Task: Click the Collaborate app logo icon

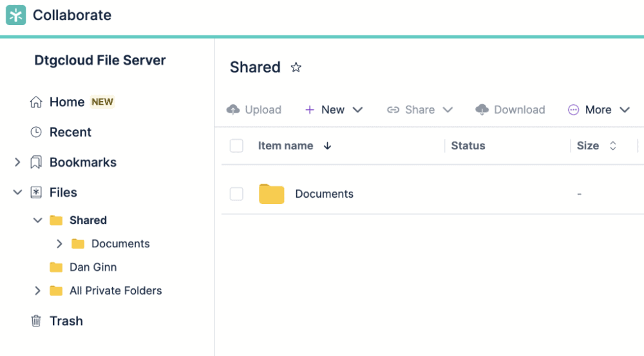Action: coord(15,15)
